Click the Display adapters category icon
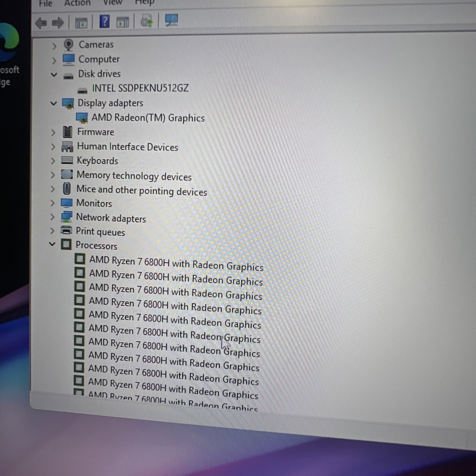This screenshot has width=476, height=476. point(68,103)
